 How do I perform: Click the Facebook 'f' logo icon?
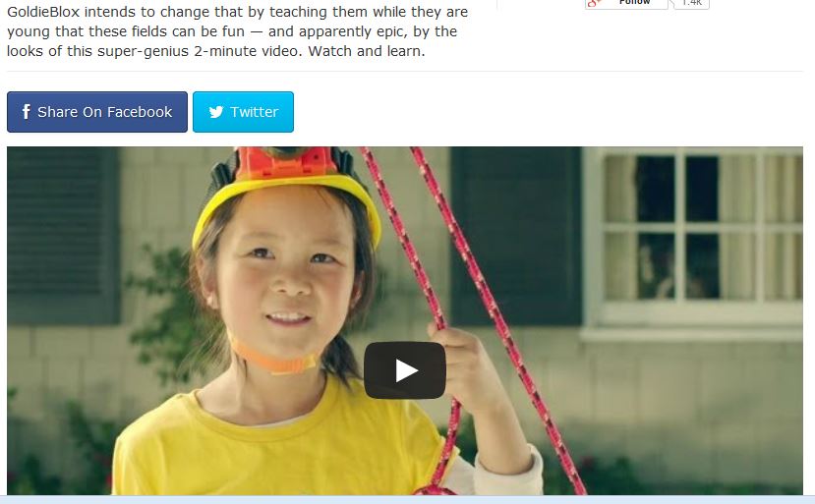(26, 112)
